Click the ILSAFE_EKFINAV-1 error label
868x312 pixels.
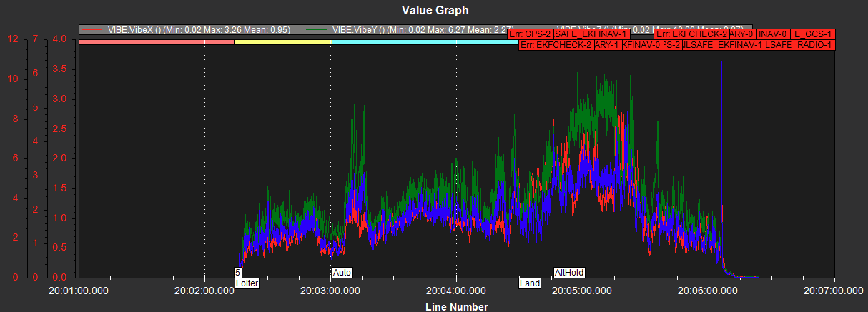point(724,45)
